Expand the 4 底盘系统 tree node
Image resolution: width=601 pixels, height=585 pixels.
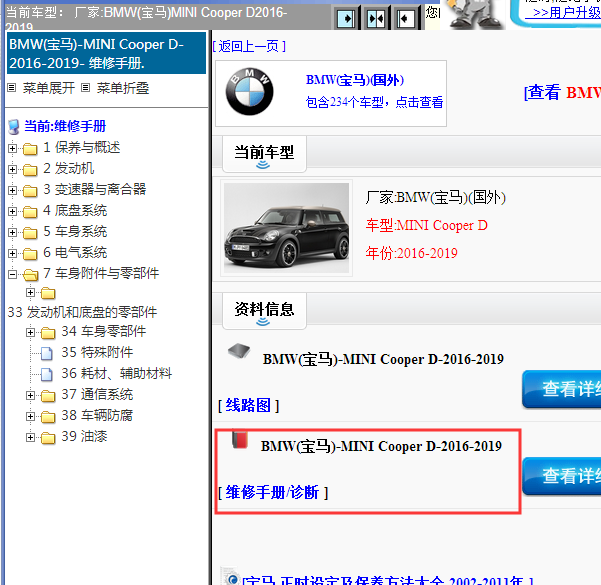click(x=12, y=212)
